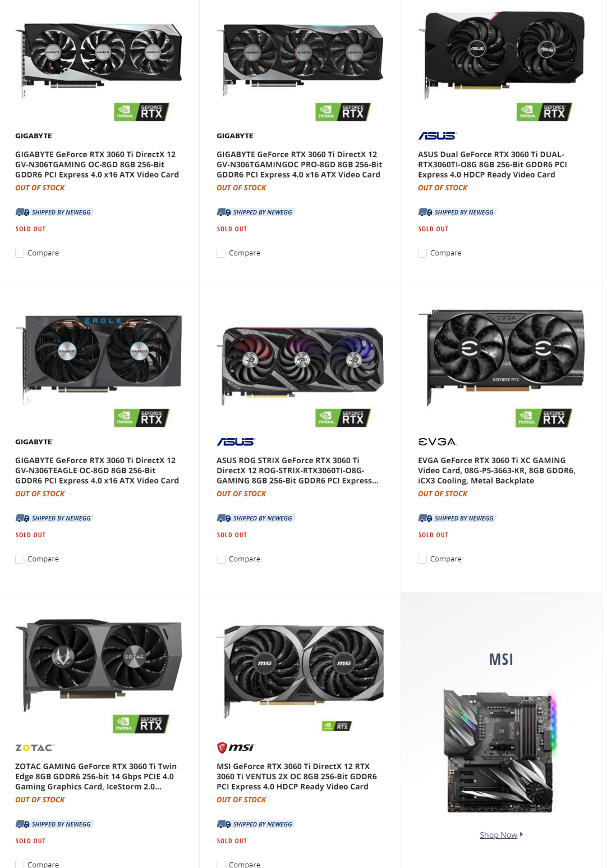Enable Compare for EVGA XC GAMING card
The width and height of the screenshot is (607, 868).
tap(422, 559)
